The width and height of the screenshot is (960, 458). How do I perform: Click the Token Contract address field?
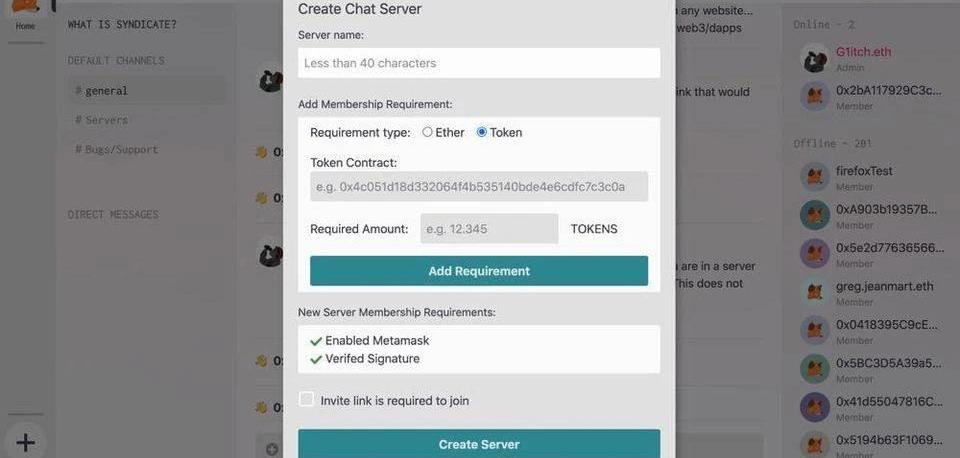[x=479, y=186]
